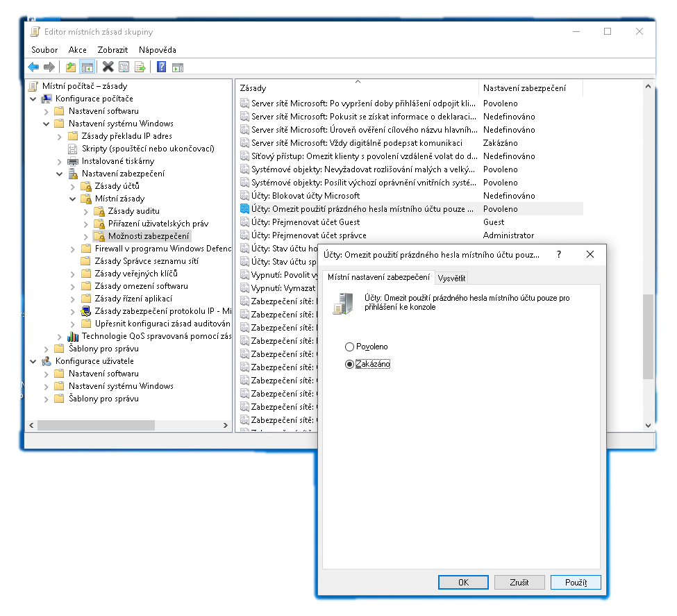Open the Akce menu
This screenshot has height=616, width=677.
[77, 50]
